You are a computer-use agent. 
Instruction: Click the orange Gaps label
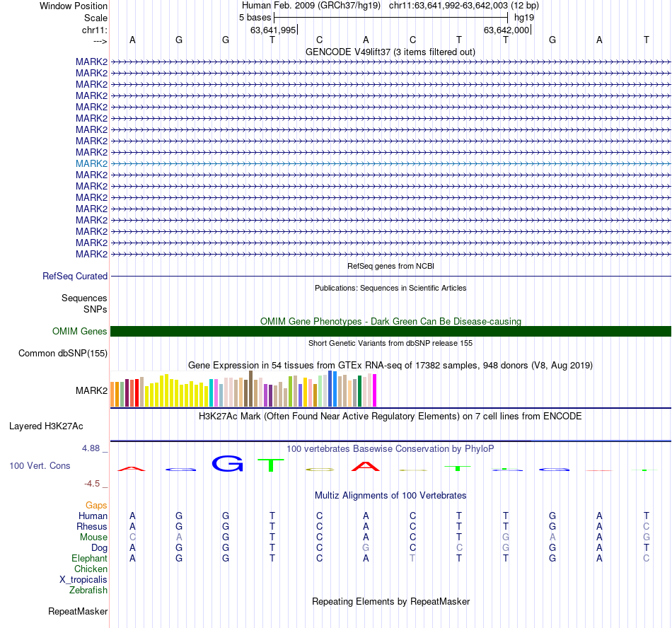click(x=96, y=506)
